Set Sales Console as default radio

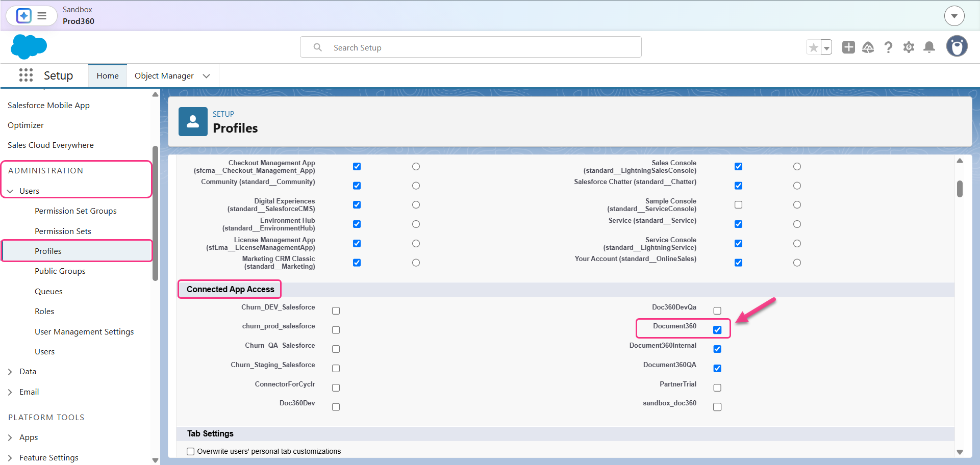(797, 167)
